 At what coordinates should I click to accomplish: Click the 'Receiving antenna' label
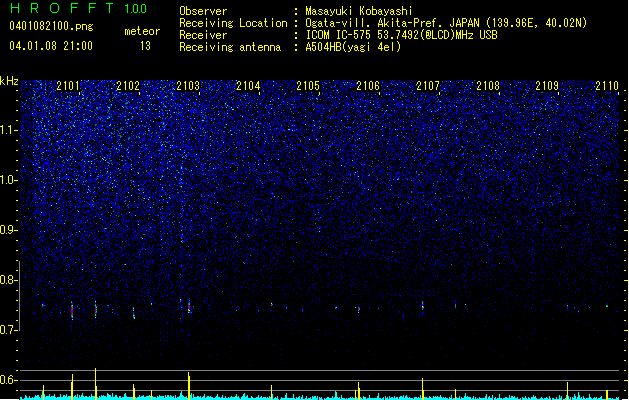(x=230, y=47)
